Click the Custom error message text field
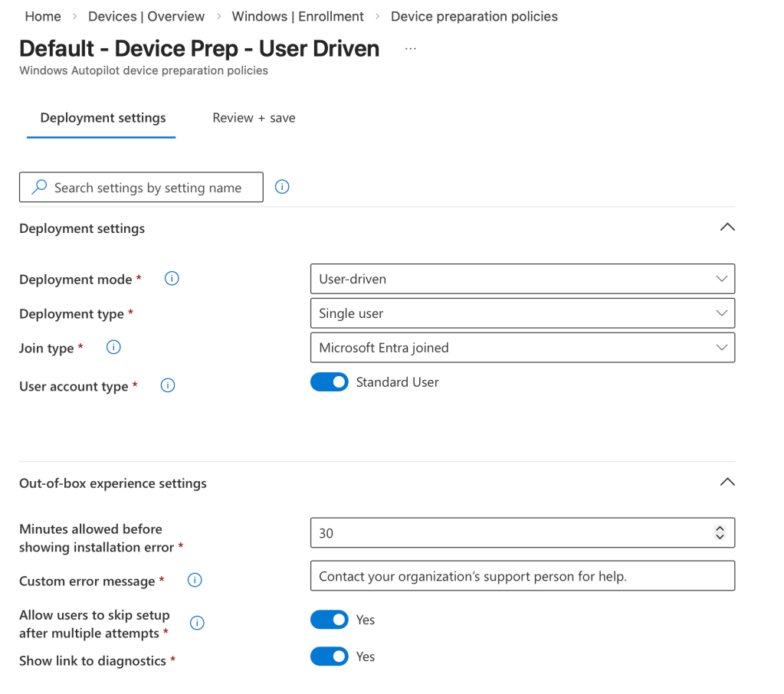 [522, 576]
